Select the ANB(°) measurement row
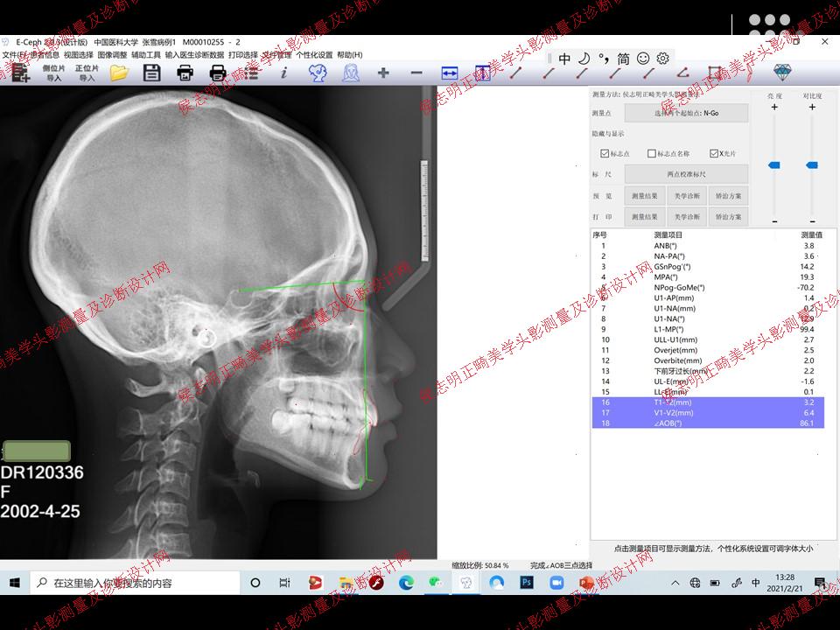Image resolution: width=840 pixels, height=630 pixels. (x=708, y=246)
